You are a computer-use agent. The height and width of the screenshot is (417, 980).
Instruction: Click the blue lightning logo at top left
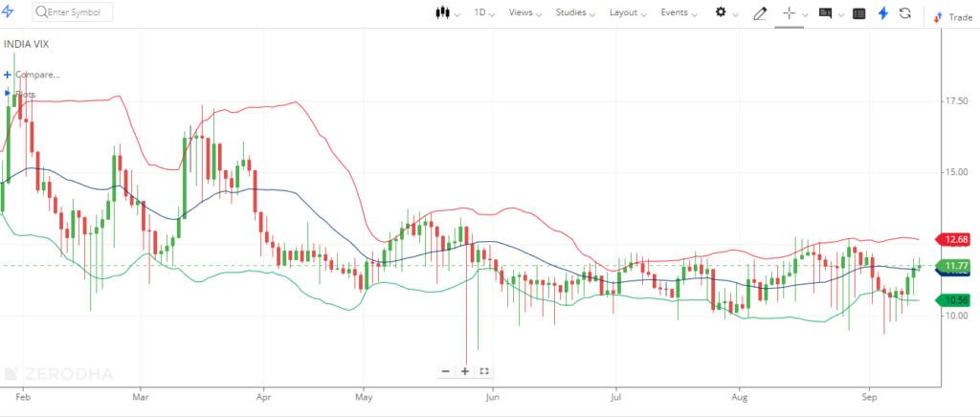(x=8, y=11)
